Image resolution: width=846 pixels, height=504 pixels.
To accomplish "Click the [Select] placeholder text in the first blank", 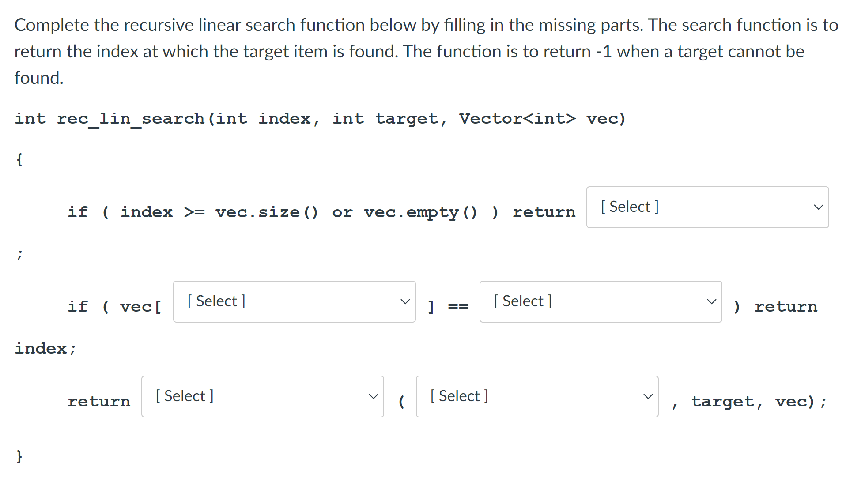I will click(x=628, y=206).
